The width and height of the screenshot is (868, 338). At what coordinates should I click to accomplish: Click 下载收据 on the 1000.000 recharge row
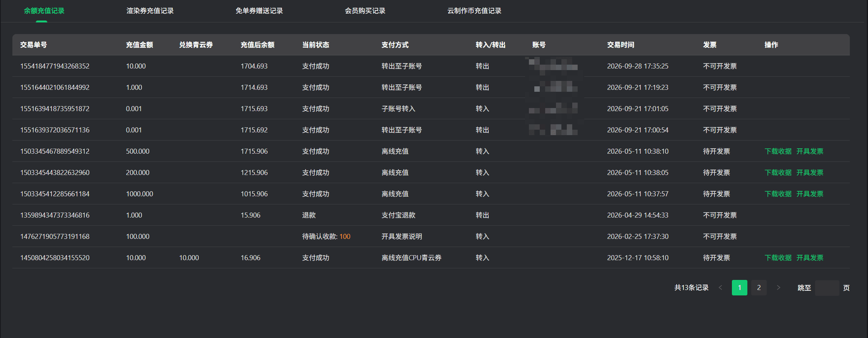(778, 194)
